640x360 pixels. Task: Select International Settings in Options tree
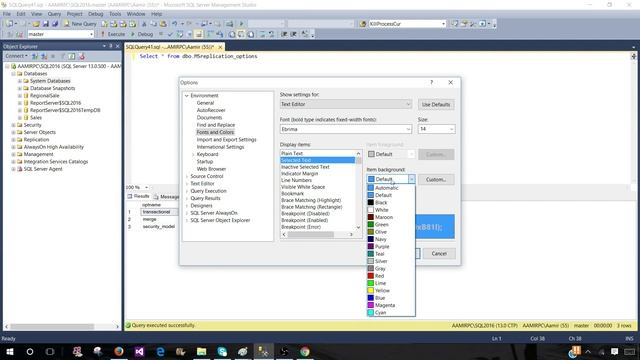point(220,147)
